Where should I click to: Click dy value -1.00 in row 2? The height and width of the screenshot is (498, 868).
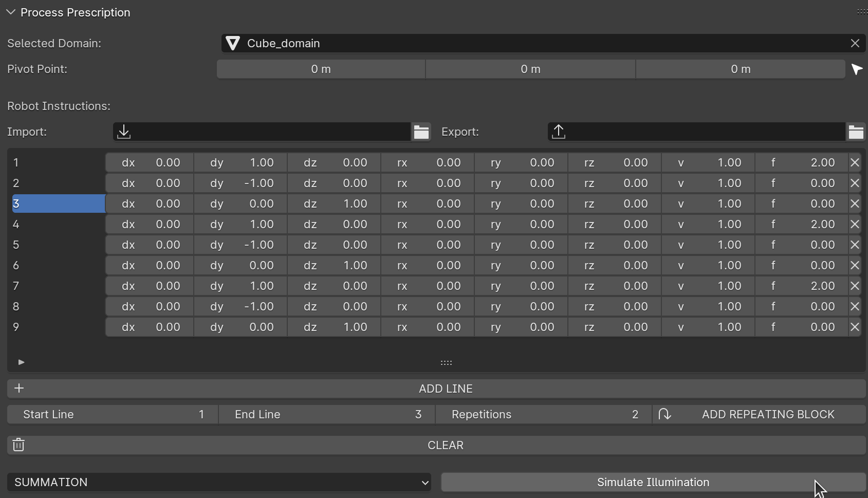click(x=241, y=183)
